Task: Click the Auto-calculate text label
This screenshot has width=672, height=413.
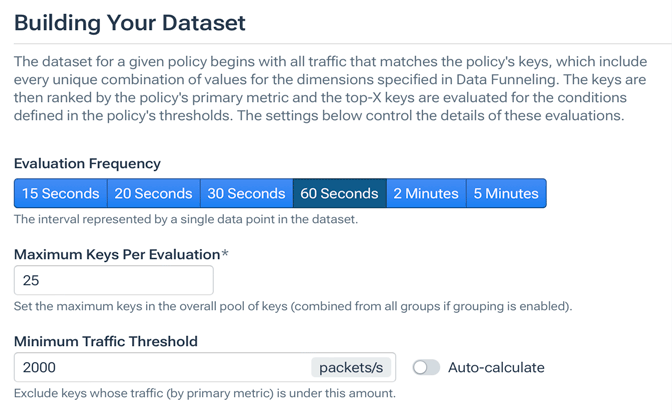Action: click(x=496, y=367)
